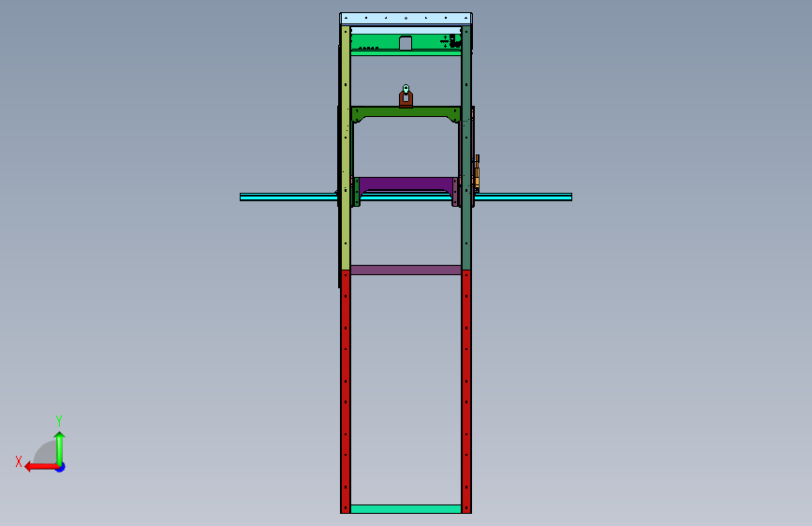Image resolution: width=812 pixels, height=526 pixels.
Task: Select the yellow-green left upper post
Action: coord(346,148)
